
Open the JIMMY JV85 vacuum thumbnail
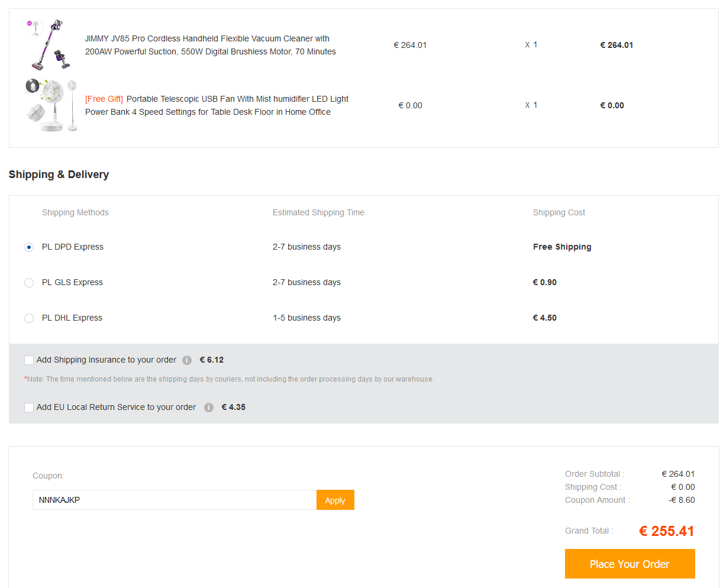pyautogui.click(x=50, y=45)
